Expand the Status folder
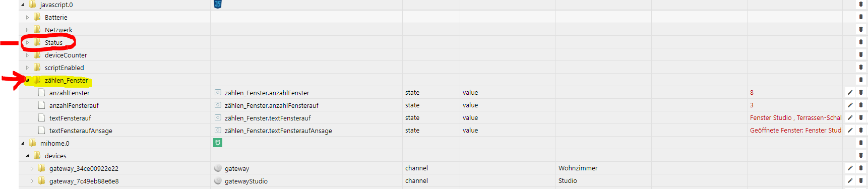Image resolution: width=868 pixels, height=189 pixels. click(27, 42)
